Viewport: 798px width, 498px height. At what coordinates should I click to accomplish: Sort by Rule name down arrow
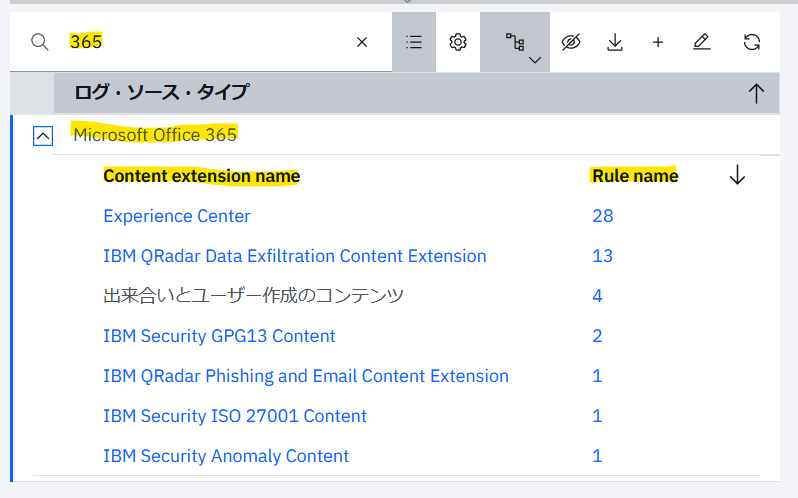click(737, 175)
